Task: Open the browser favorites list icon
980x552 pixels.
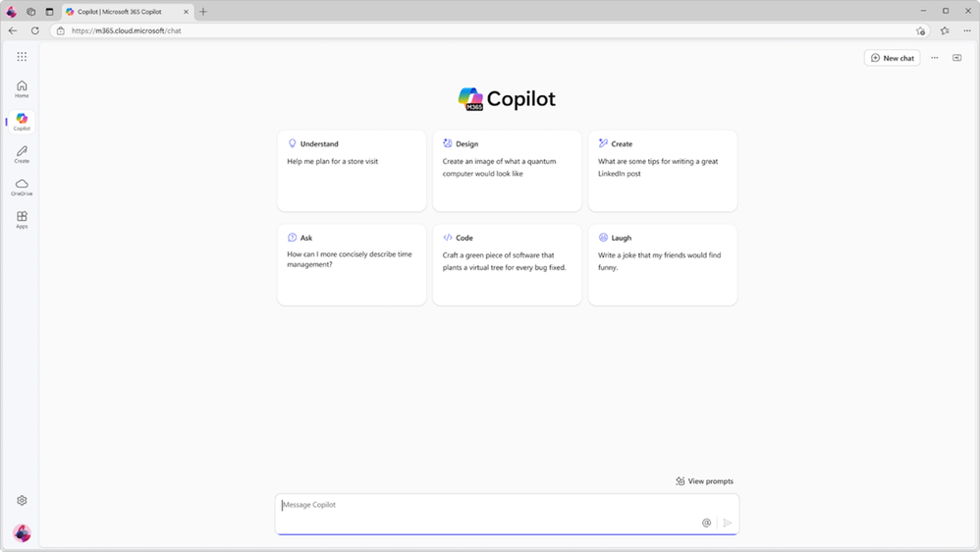Action: point(945,30)
